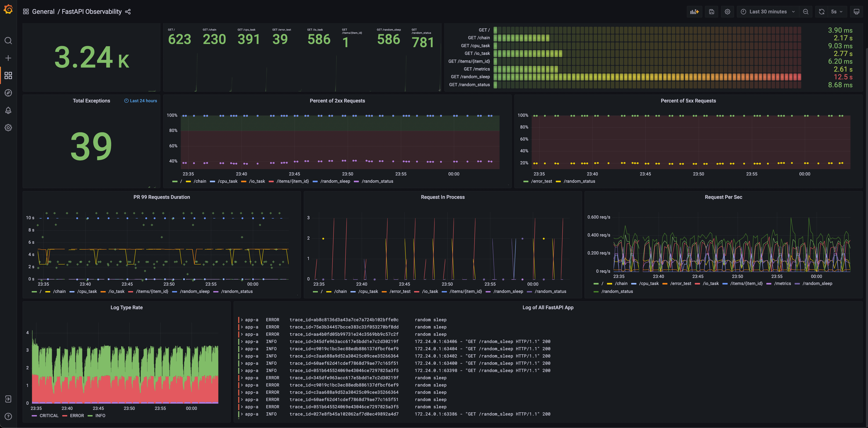Click the refresh/sync icon
This screenshot has width=868, height=428.
[x=822, y=12]
